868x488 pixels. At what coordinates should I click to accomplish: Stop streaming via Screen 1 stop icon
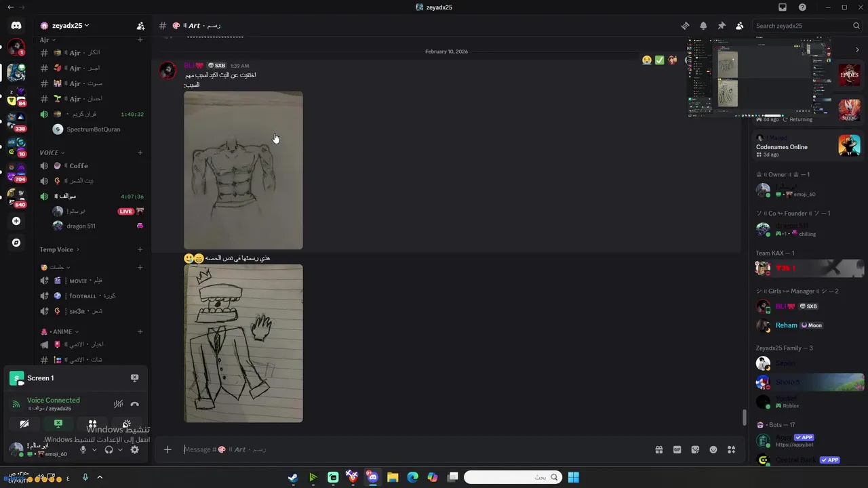point(134,378)
